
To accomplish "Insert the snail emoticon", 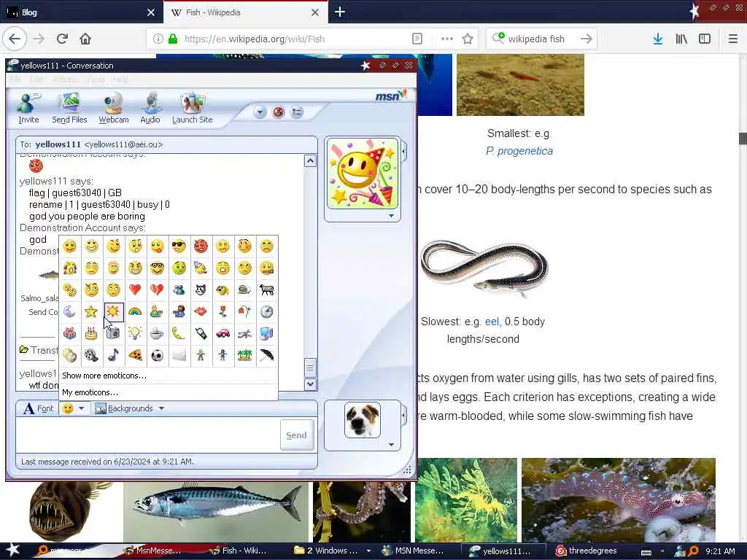I will (x=244, y=289).
